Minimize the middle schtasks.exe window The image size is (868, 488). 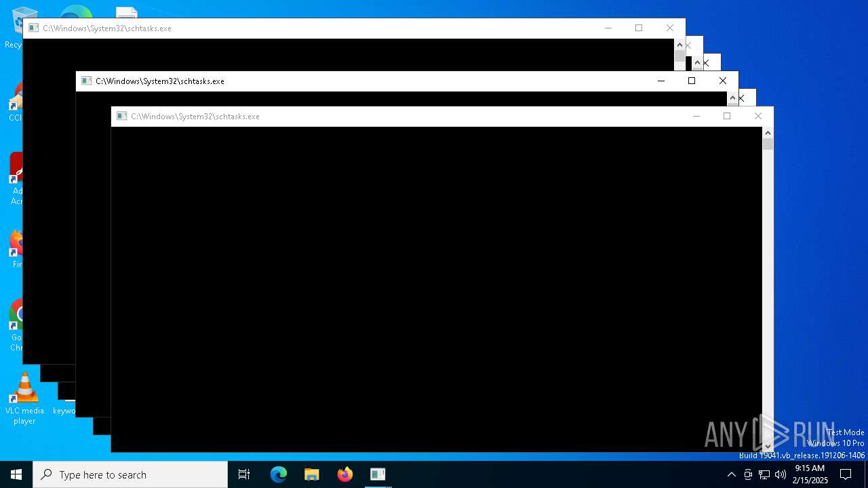661,81
